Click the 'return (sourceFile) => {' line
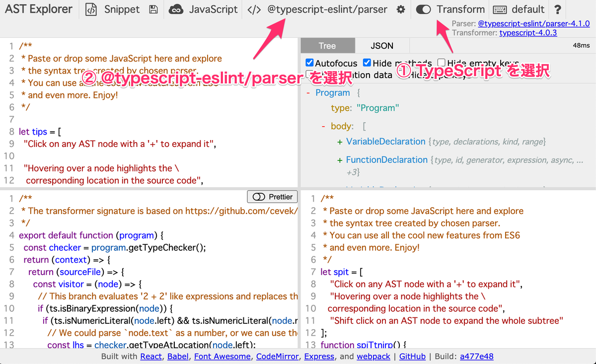 (76, 272)
